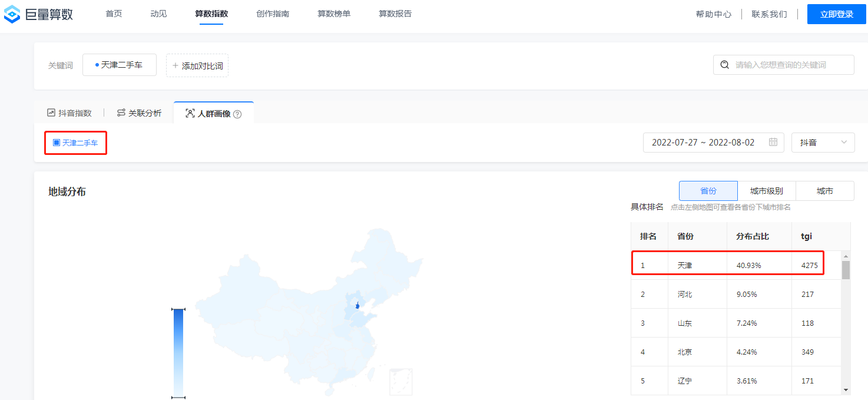Select 算数指数 in the navigation
The image size is (868, 400).
(211, 14)
